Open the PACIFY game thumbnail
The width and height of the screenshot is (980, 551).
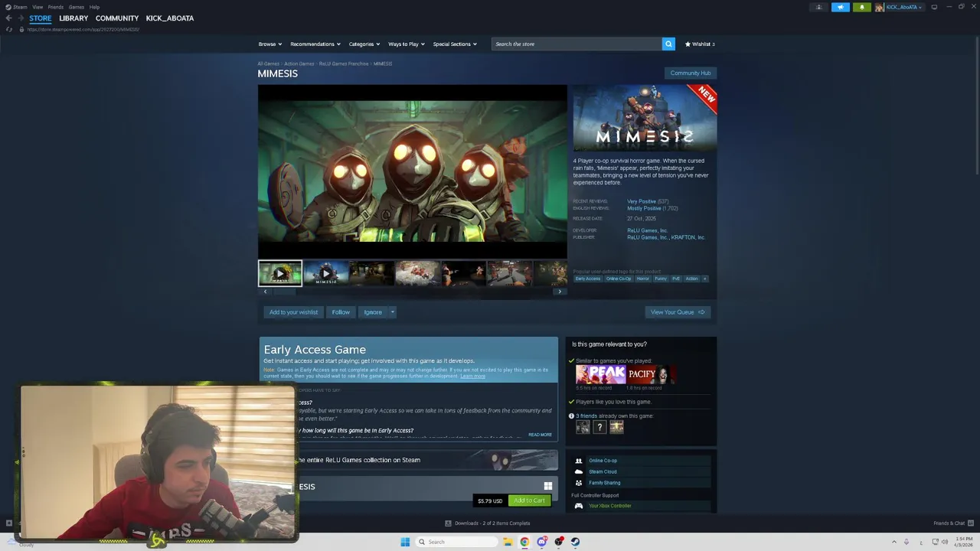click(652, 374)
